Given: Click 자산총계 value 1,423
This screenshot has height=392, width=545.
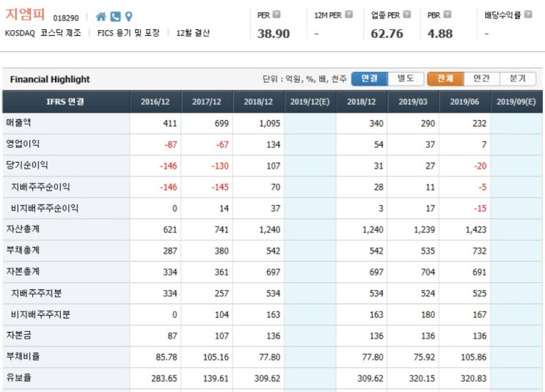Looking at the screenshot, I should point(476,230).
